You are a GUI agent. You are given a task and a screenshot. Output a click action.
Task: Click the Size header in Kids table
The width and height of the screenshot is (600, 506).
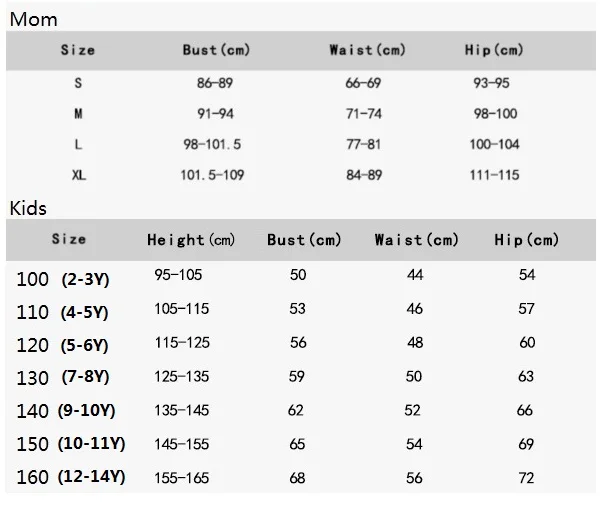click(x=69, y=239)
